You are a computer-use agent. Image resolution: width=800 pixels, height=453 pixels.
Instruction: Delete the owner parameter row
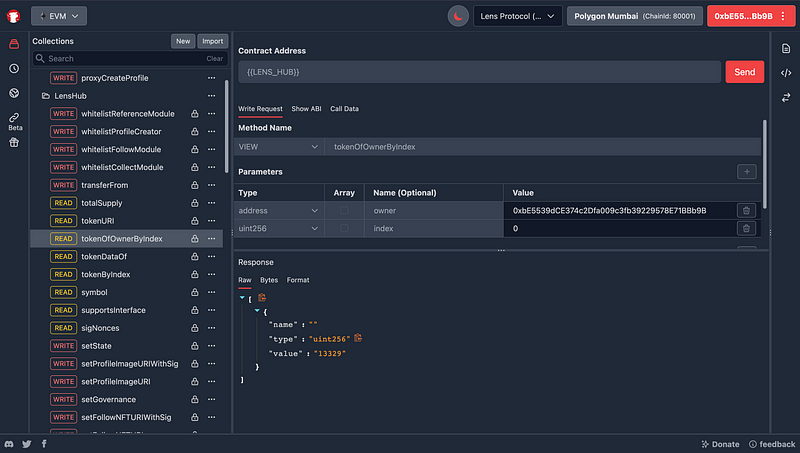[745, 210]
